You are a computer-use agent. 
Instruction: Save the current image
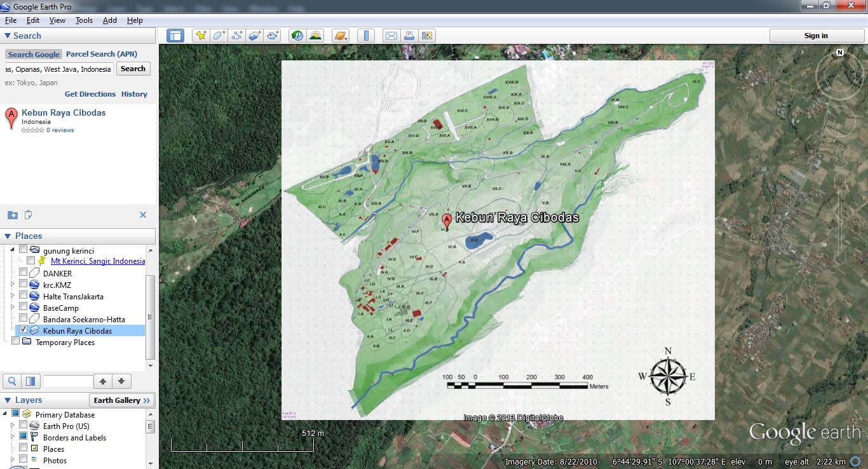tap(427, 36)
